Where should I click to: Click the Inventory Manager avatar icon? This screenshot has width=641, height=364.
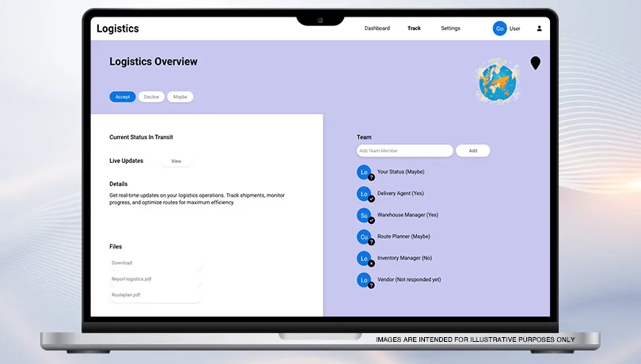click(x=364, y=258)
